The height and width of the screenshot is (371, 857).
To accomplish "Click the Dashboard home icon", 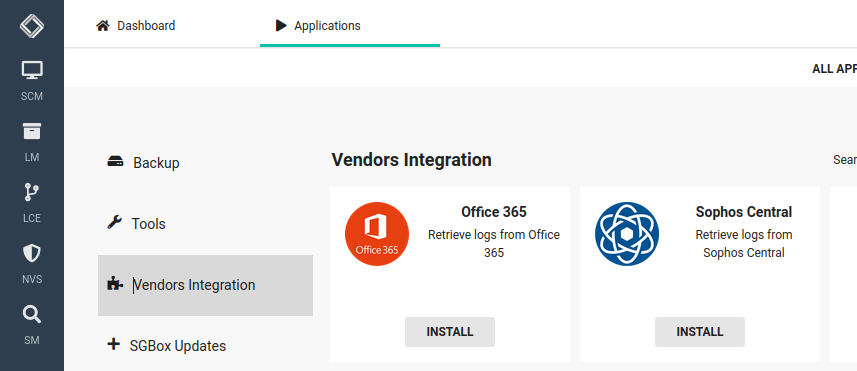I will (x=103, y=26).
